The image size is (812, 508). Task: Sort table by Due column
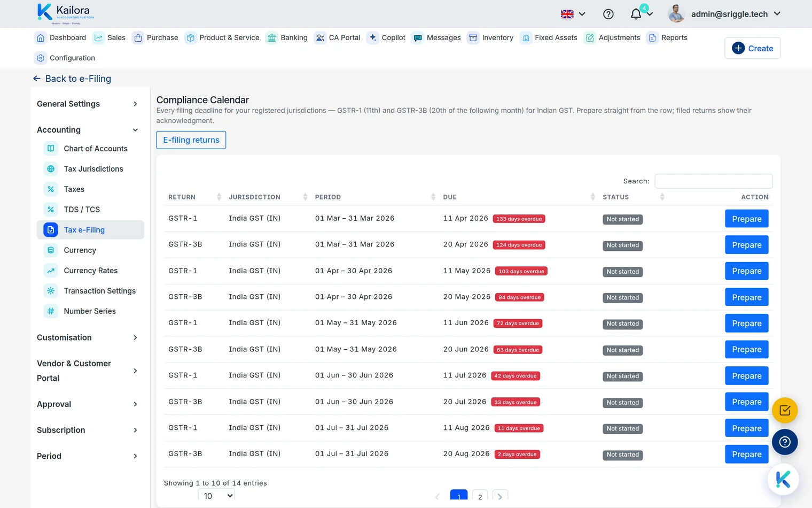(518, 197)
